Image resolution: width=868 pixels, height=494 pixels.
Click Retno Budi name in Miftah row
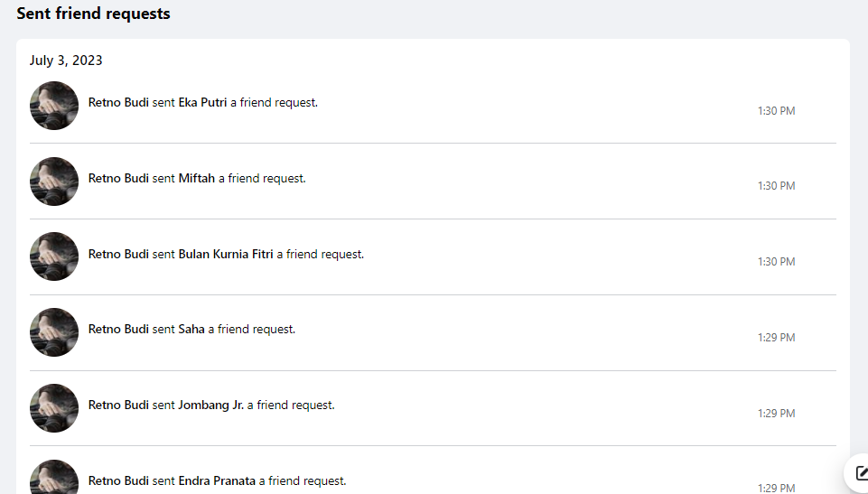click(118, 179)
